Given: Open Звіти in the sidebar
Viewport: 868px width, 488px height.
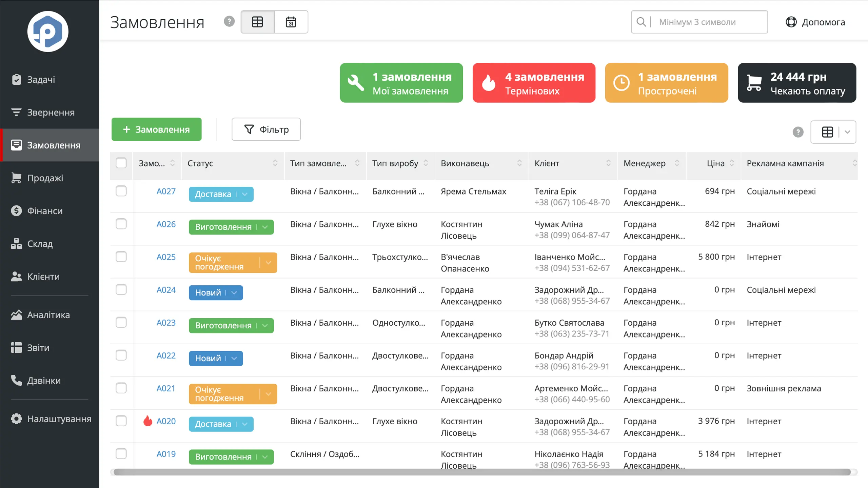Looking at the screenshot, I should pos(50,348).
